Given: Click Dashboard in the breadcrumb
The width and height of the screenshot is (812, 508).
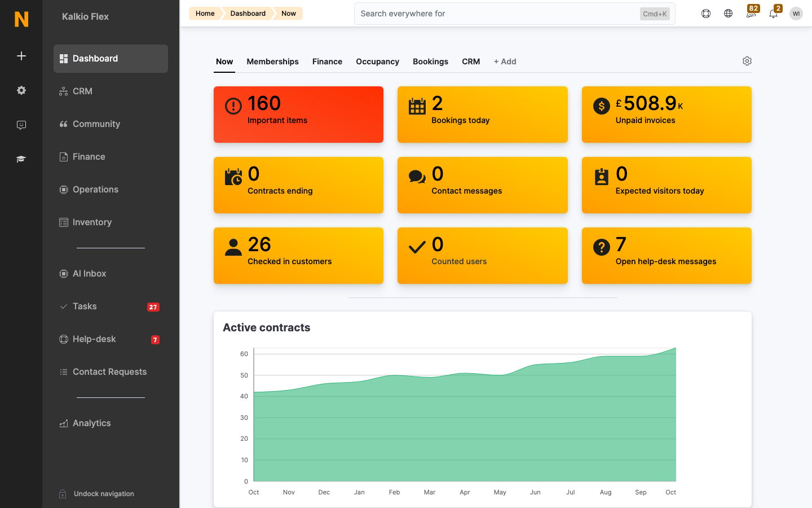Looking at the screenshot, I should pyautogui.click(x=248, y=14).
